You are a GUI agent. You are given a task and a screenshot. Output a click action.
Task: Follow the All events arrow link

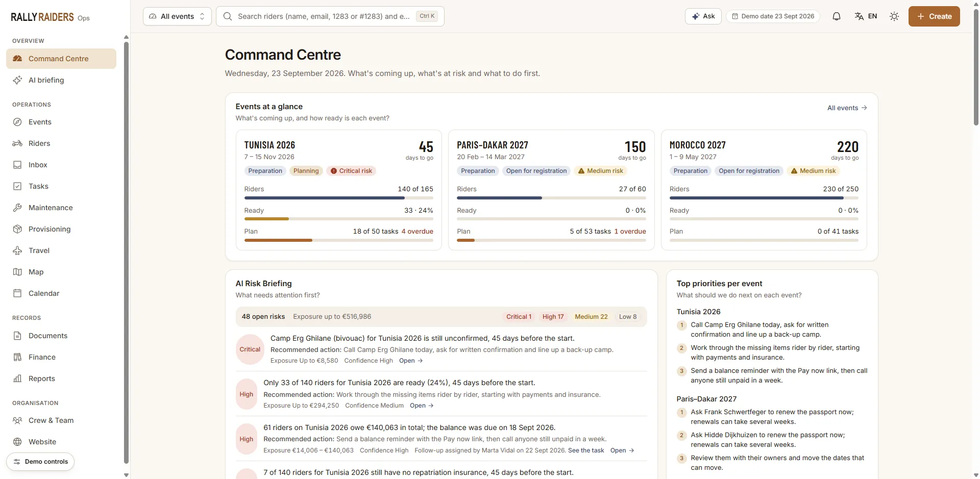[847, 108]
